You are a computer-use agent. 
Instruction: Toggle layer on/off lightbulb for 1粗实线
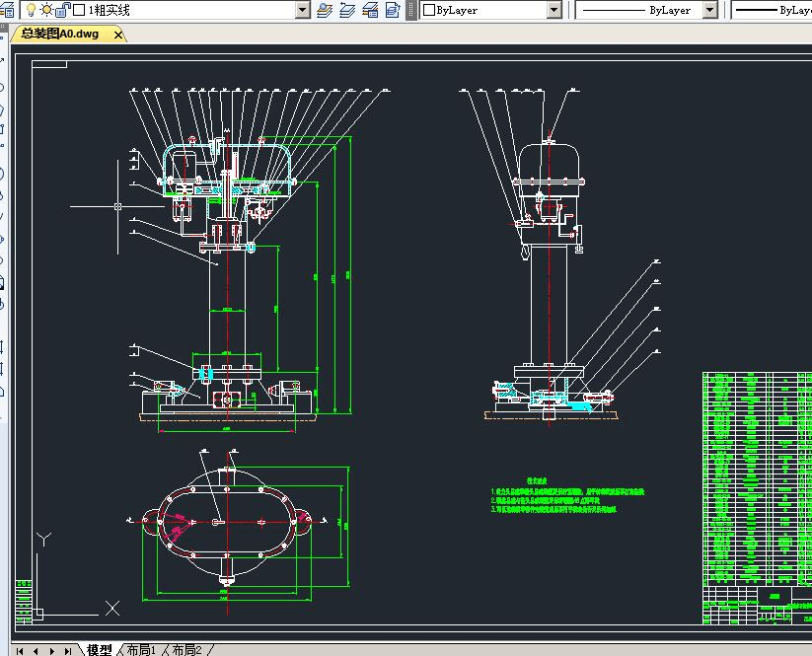tap(31, 10)
